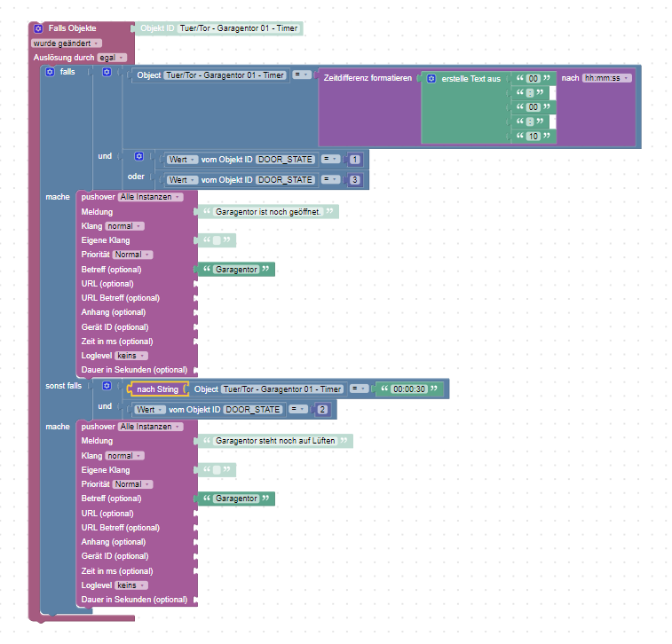Image resolution: width=672 pixels, height=644 pixels.
Task: Open equals dropdown before 00:00:30 text
Action: [360, 389]
